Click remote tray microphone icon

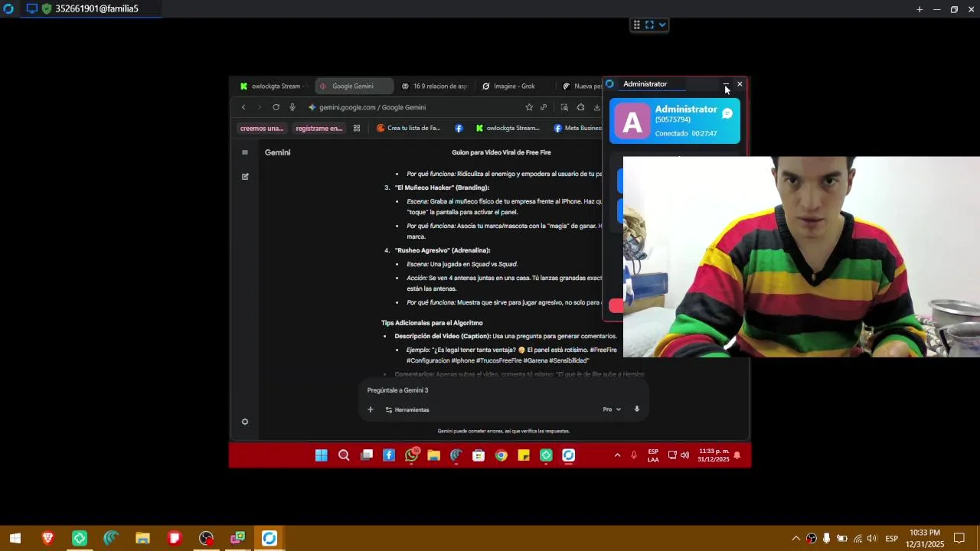pyautogui.click(x=634, y=455)
